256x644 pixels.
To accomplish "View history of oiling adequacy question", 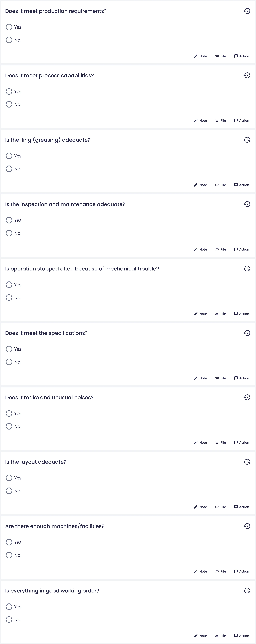I will (x=247, y=140).
